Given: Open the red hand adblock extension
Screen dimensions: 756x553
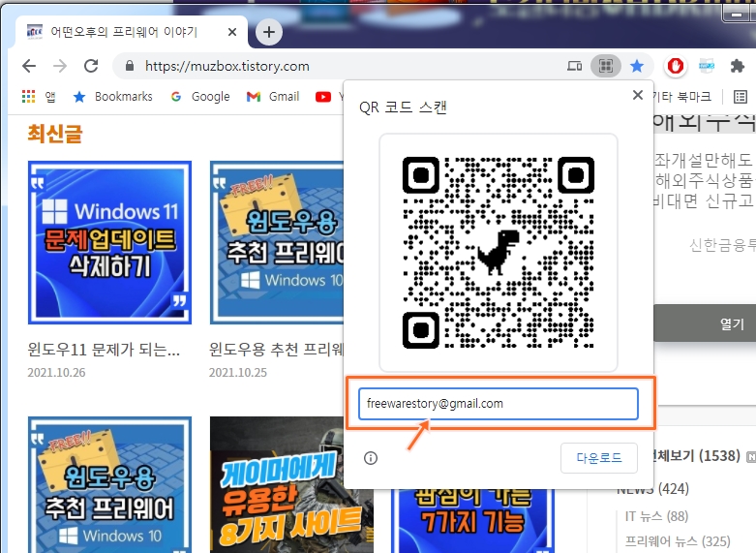Looking at the screenshot, I should pyautogui.click(x=675, y=66).
